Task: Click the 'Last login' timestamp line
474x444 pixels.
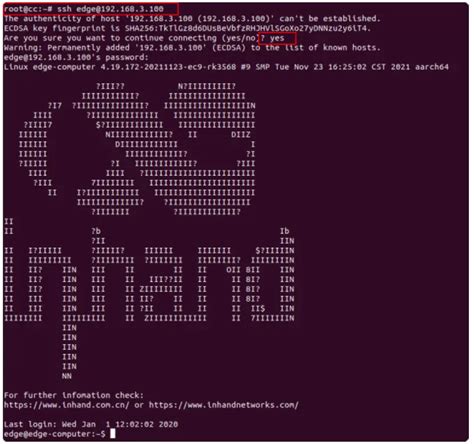Action: point(91,424)
